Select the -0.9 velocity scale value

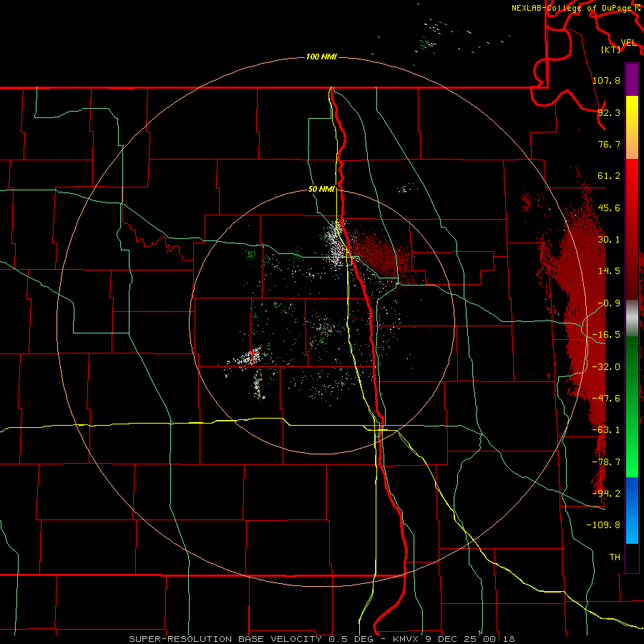click(x=609, y=303)
